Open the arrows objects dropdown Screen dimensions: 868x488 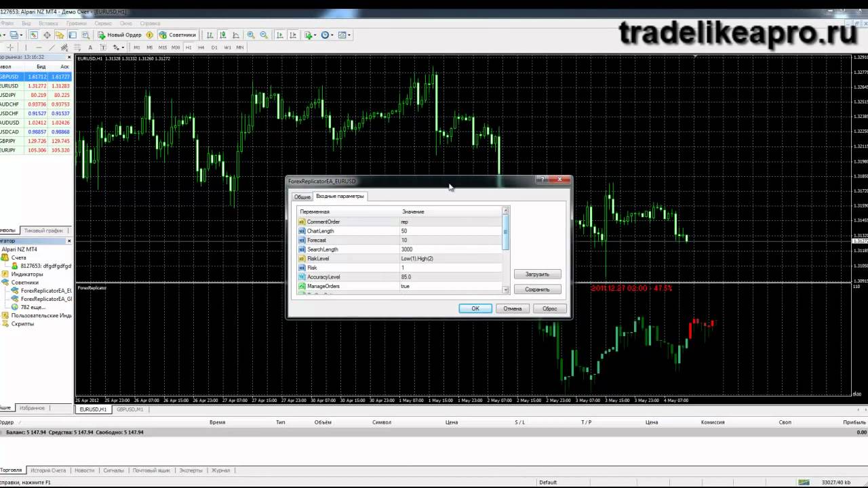click(119, 47)
